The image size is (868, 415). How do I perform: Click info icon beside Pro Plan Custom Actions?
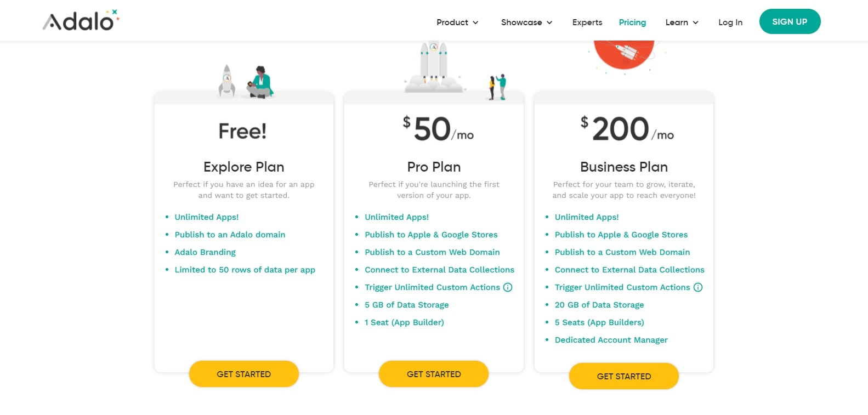click(508, 287)
